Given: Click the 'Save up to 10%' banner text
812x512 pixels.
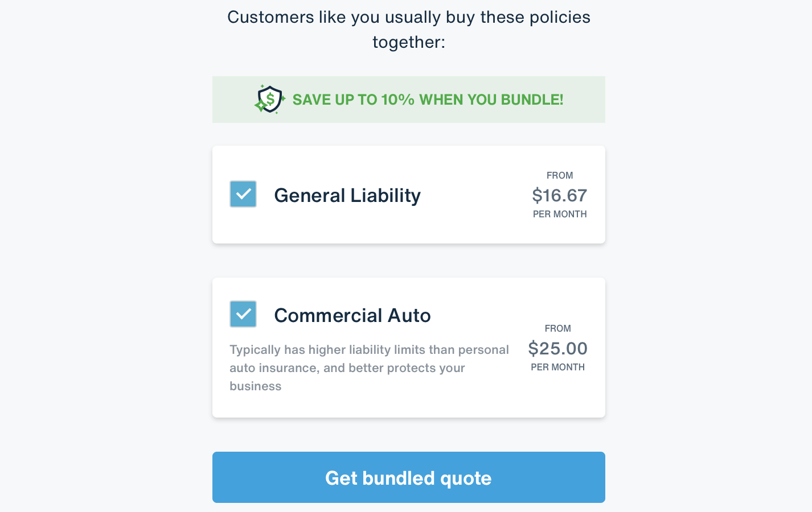Looking at the screenshot, I should pyautogui.click(x=427, y=100).
